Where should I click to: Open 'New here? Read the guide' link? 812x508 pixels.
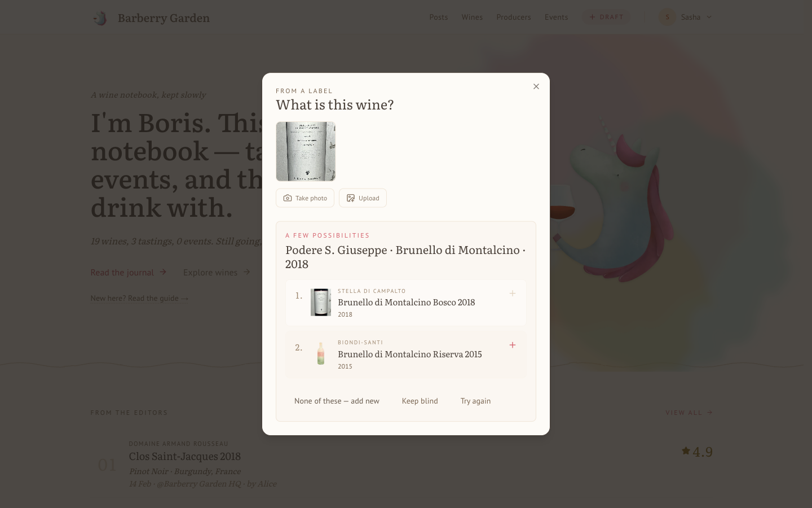coord(139,298)
